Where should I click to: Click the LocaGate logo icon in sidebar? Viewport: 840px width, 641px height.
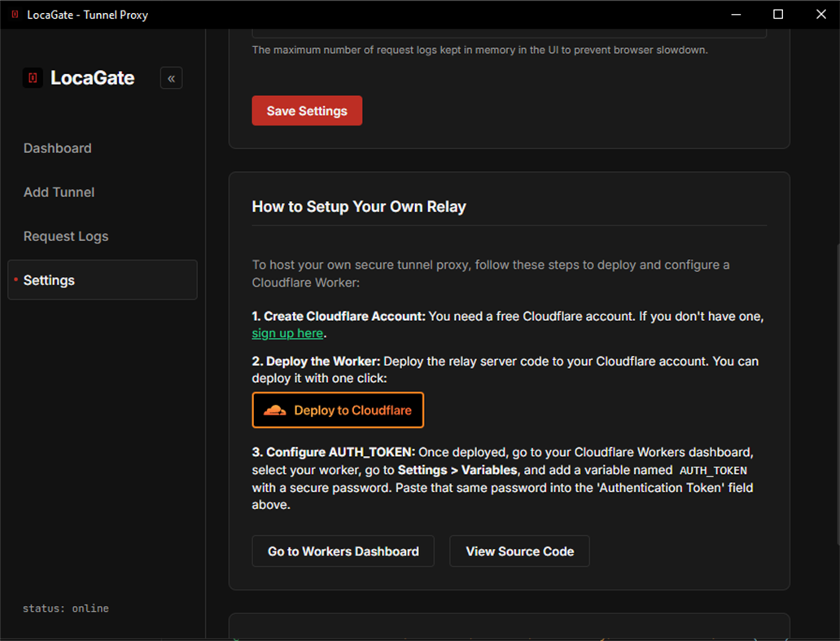coord(33,77)
